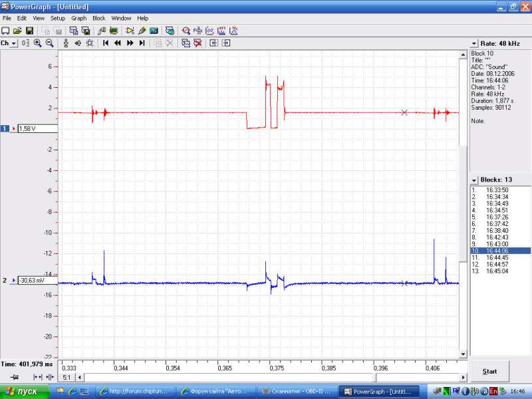This screenshot has height=399, width=532.
Task: Go to the previous block
Action: 118,43
